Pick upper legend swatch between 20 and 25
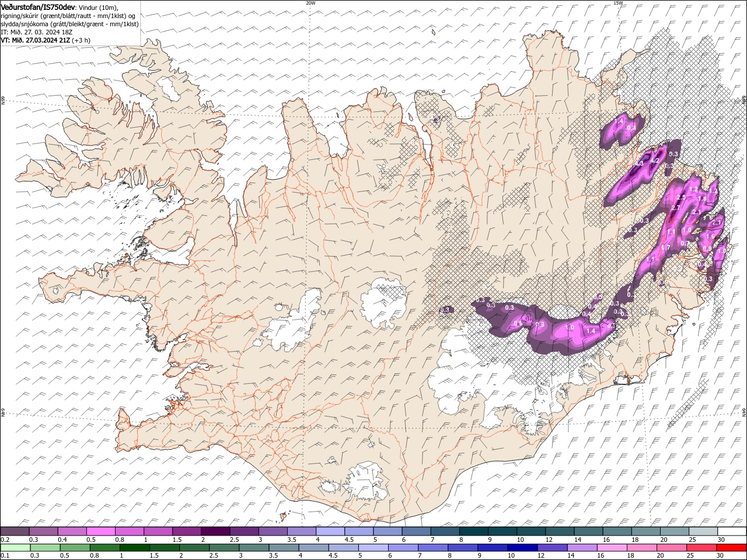The image size is (747, 560). 675,531
